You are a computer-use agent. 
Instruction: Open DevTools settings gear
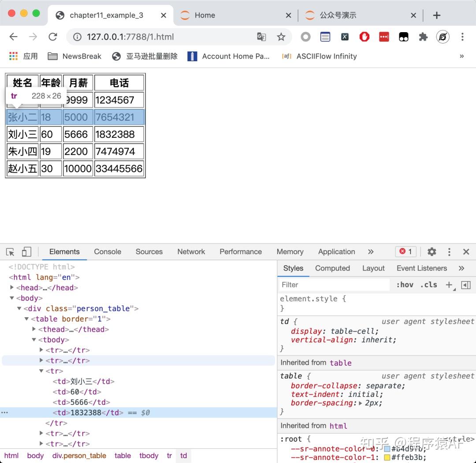coord(431,252)
